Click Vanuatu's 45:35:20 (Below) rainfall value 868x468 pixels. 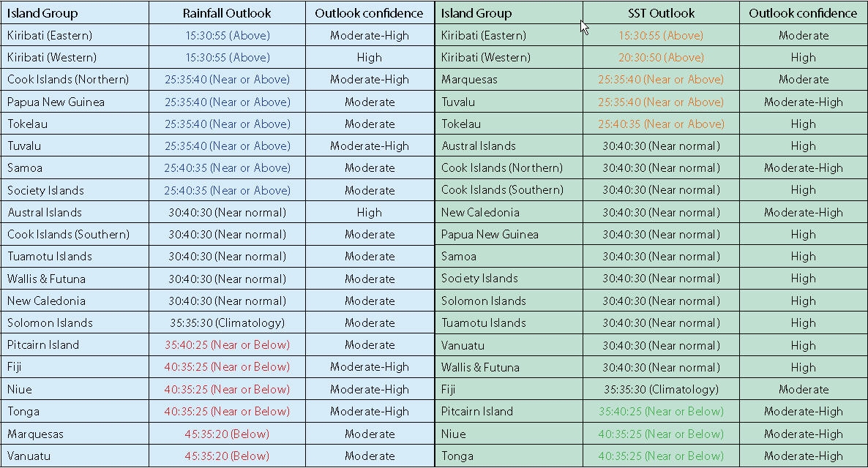coord(227,456)
